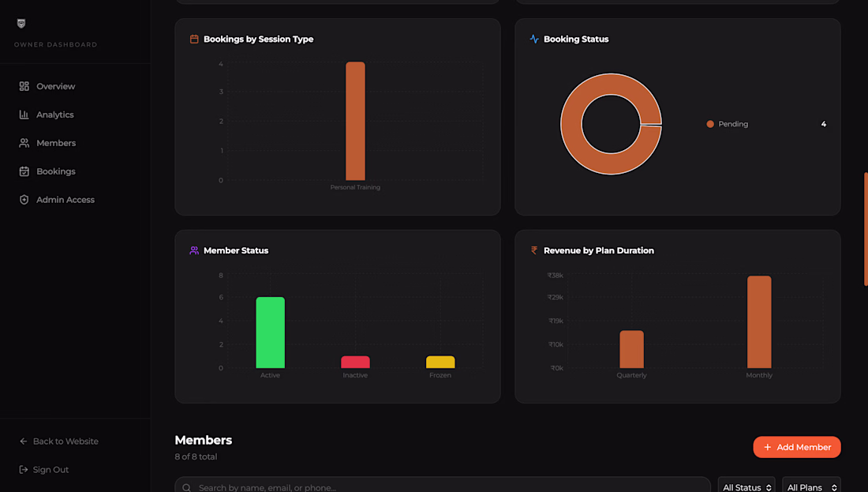The image size is (868, 492).
Task: Click the Personal Training axis label
Action: (x=355, y=187)
